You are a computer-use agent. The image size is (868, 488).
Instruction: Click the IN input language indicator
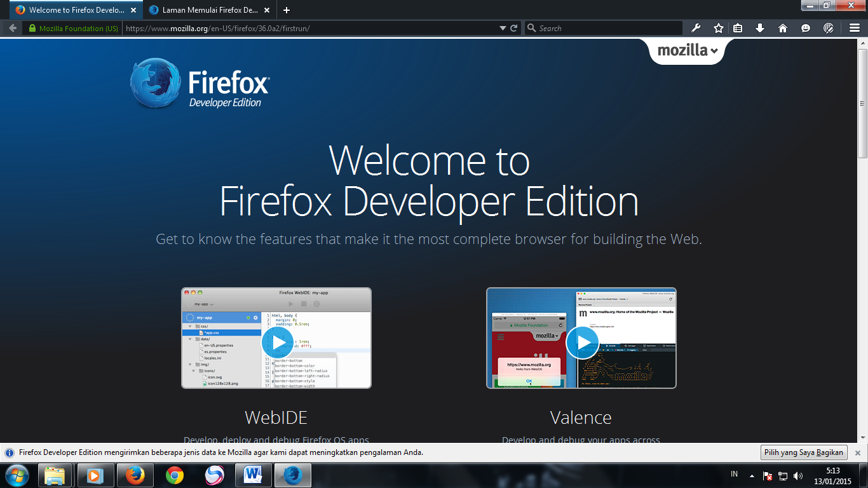(x=735, y=474)
